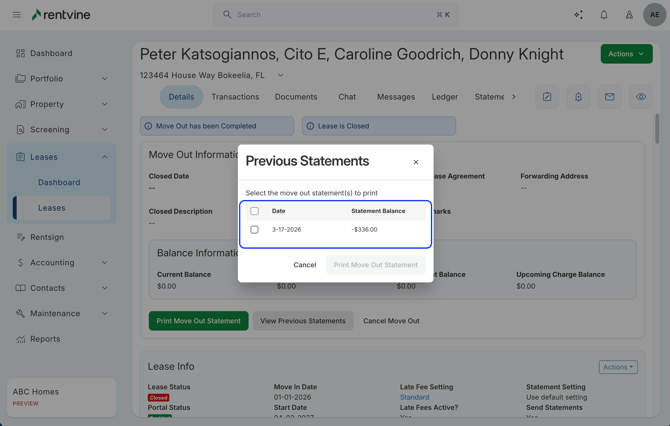Open the Ledger tab
This screenshot has width=670, height=426.
444,97
